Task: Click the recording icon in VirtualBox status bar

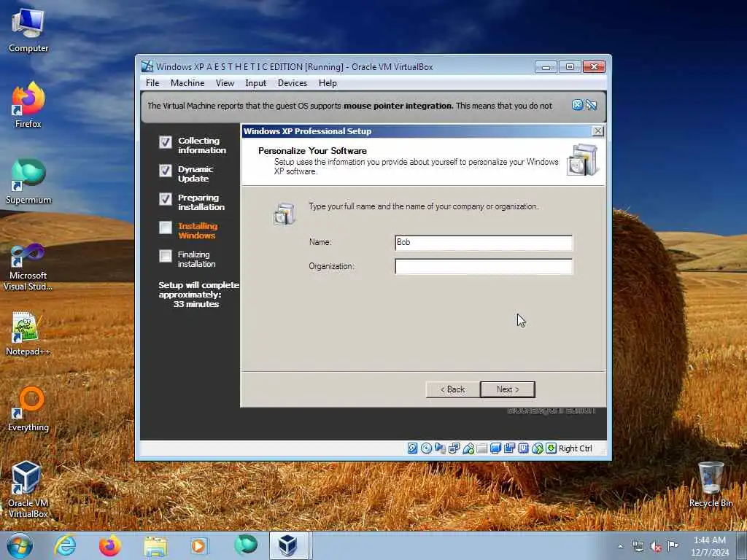Action: pos(510,448)
